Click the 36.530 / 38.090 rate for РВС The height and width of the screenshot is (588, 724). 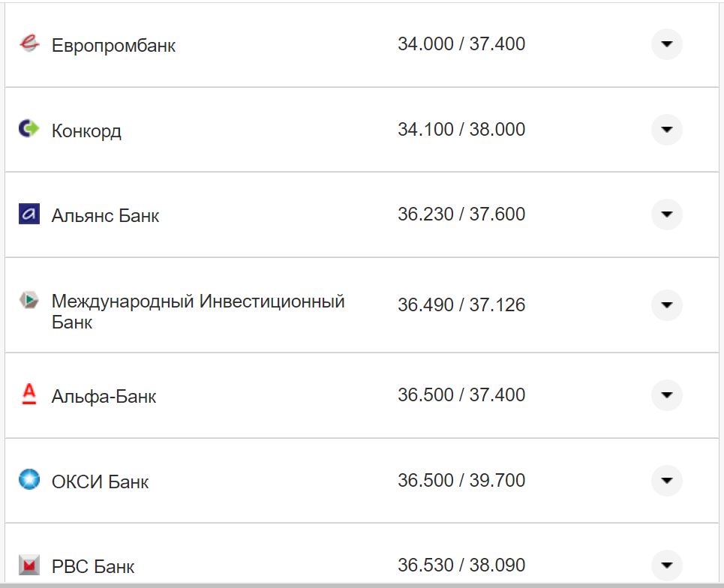tap(459, 564)
